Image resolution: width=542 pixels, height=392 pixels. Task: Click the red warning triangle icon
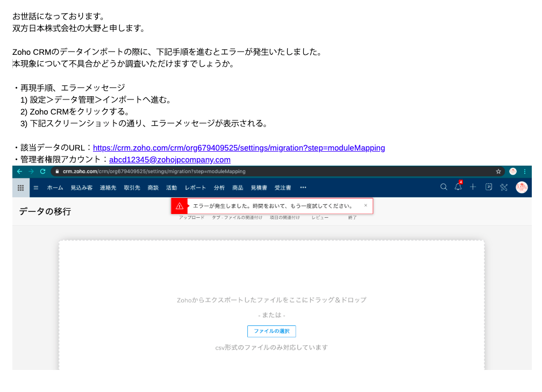click(180, 206)
